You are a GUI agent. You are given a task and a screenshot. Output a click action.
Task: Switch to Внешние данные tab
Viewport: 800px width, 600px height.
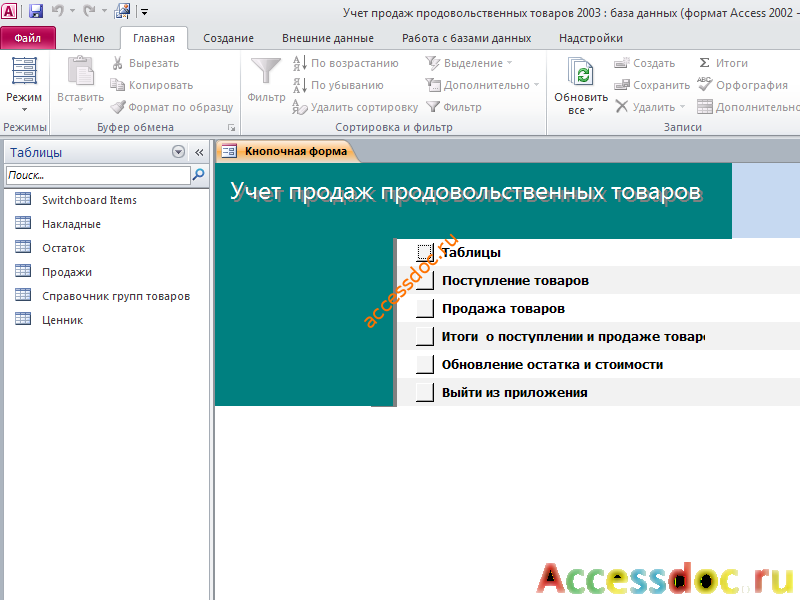[x=328, y=38]
